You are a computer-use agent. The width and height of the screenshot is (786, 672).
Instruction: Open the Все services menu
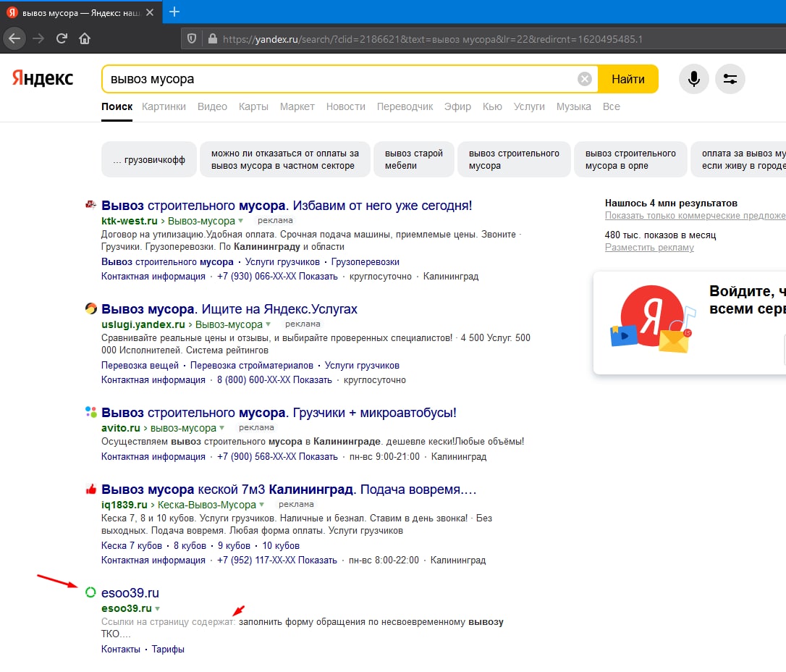(x=612, y=106)
